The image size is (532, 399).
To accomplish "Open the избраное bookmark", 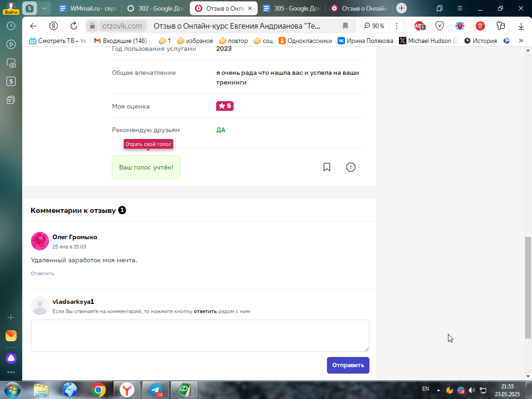I will (x=195, y=41).
